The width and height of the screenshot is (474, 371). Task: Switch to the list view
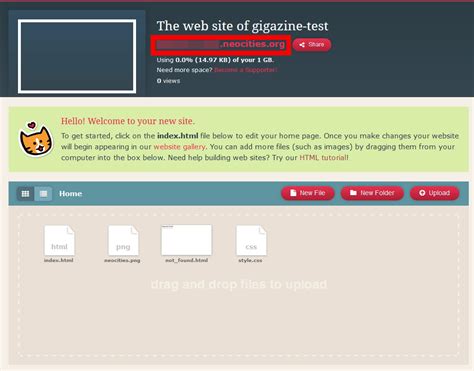(x=43, y=194)
